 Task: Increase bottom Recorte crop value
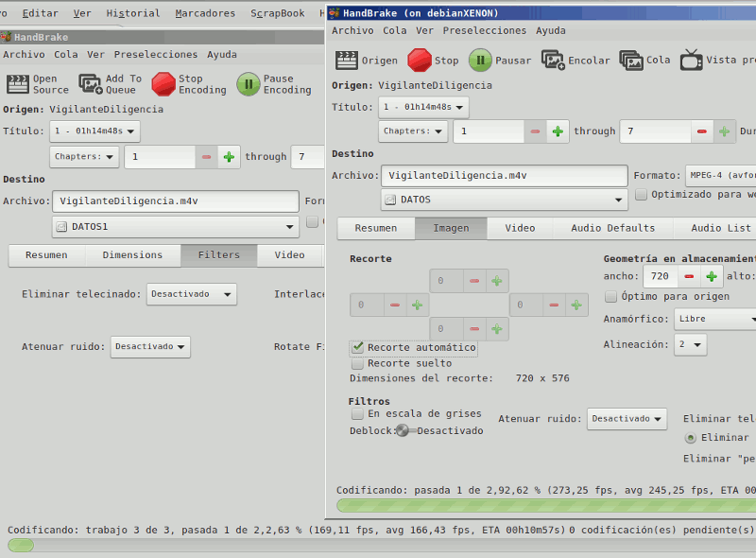[x=497, y=329]
